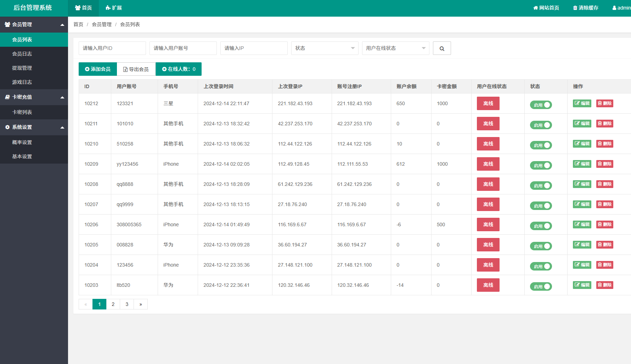Toggle 启用 switch for user 10203
The width and height of the screenshot is (631, 364).
(541, 286)
